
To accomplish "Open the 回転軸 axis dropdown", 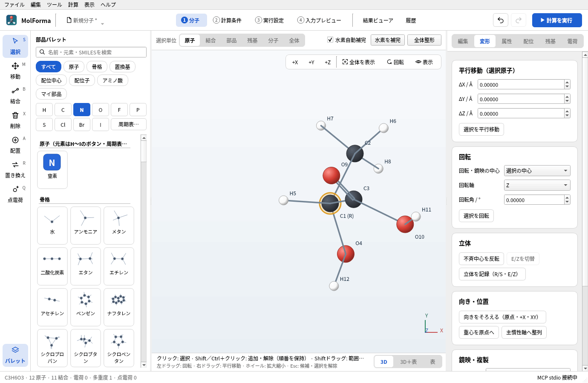I will click(x=537, y=185).
